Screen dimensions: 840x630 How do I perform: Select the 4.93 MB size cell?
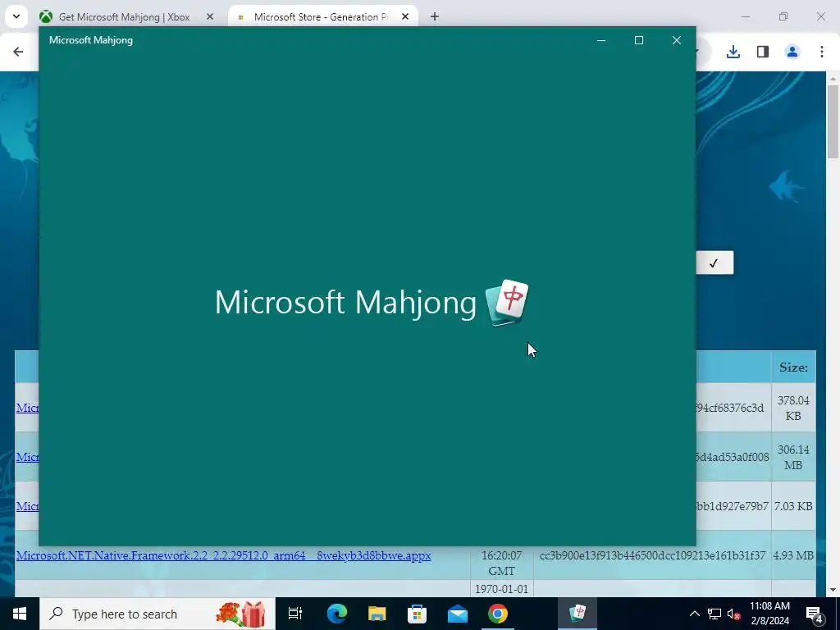pos(793,555)
